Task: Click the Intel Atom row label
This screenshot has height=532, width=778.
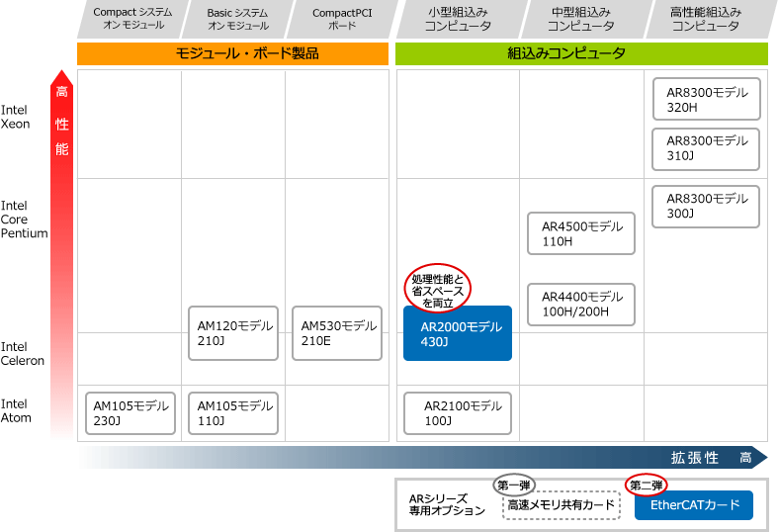Action: point(16,411)
